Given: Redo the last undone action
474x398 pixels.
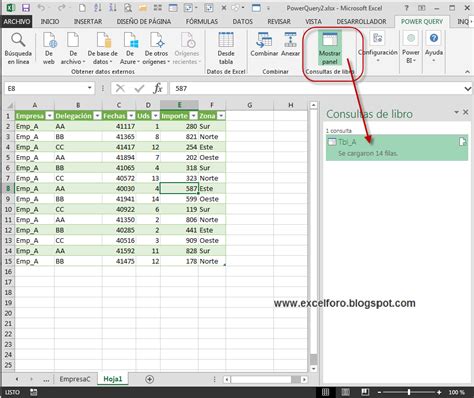Looking at the screenshot, I should pyautogui.click(x=62, y=7).
